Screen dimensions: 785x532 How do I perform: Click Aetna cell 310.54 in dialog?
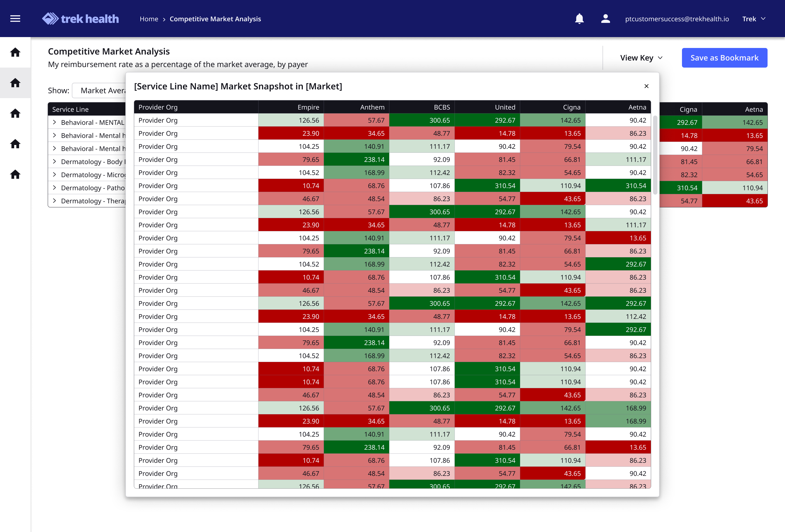(618, 186)
